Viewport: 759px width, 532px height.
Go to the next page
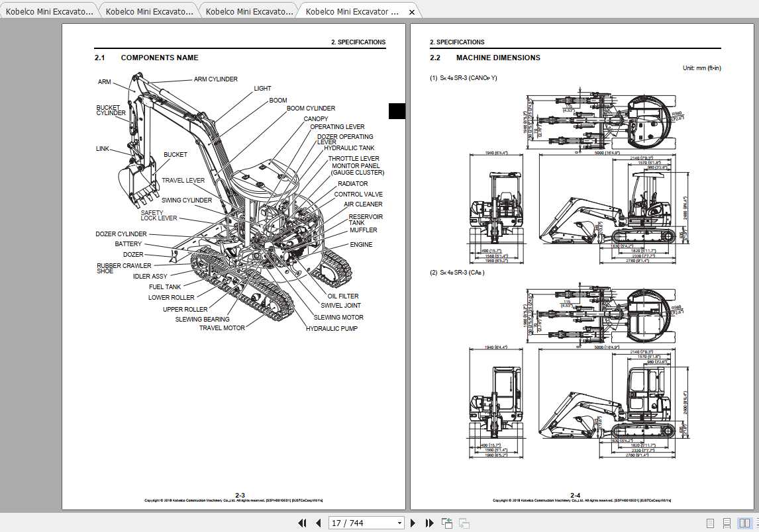click(413, 523)
